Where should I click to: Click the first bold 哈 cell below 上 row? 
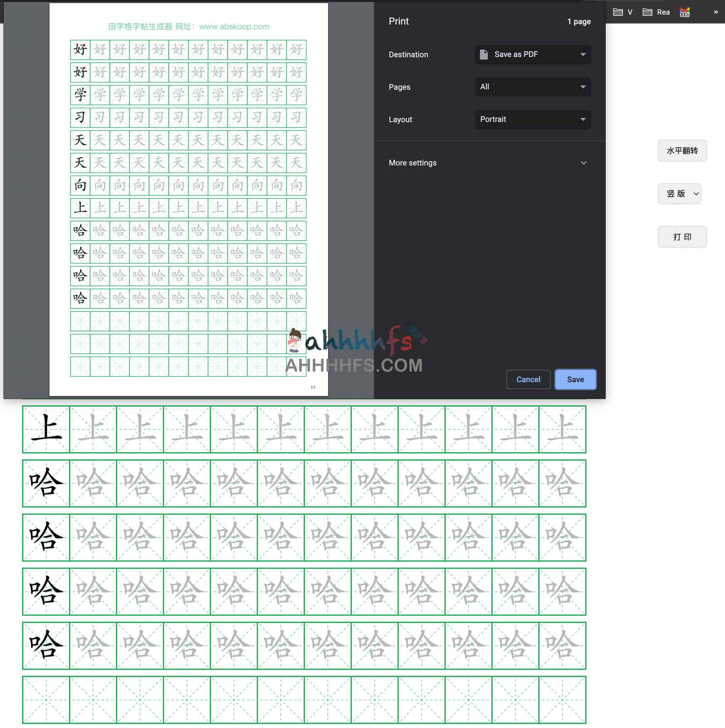click(46, 483)
